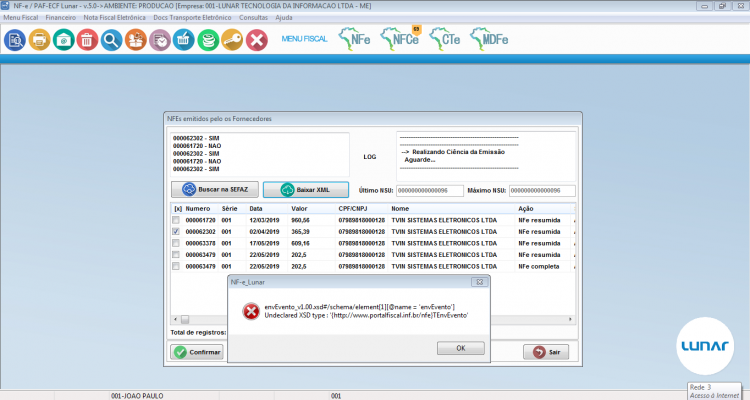Click the MENU FISCAL label
This screenshot has height=400, width=750.
(x=304, y=39)
